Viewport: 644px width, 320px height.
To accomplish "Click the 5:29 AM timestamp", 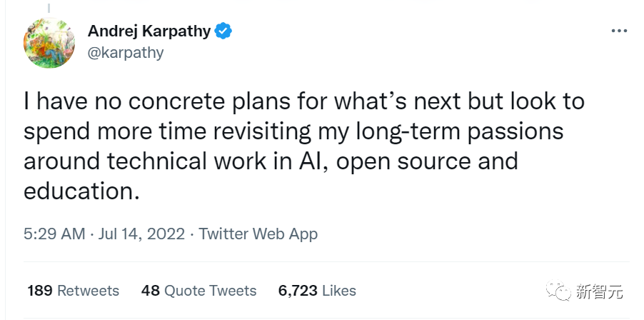I will pyautogui.click(x=55, y=234).
